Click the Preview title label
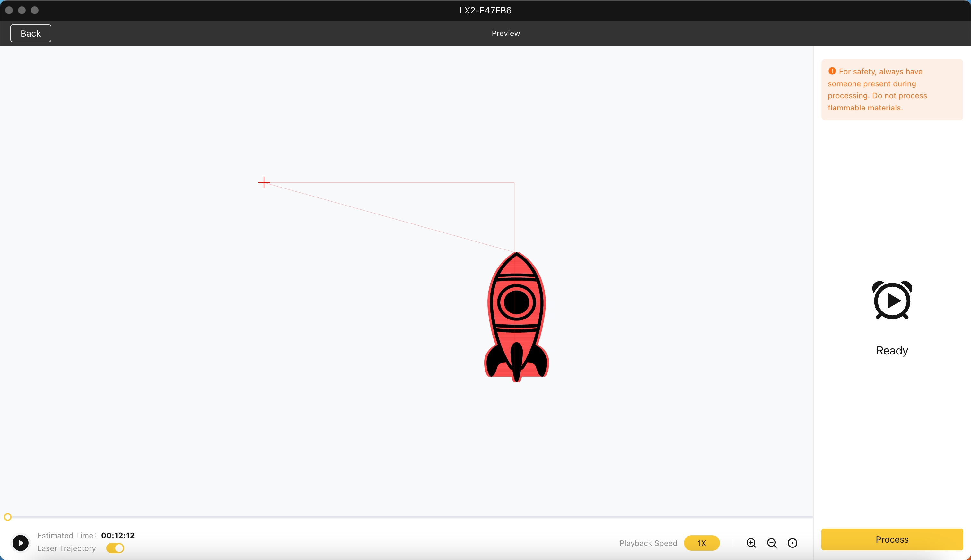Viewport: 971px width, 560px height. (x=506, y=33)
